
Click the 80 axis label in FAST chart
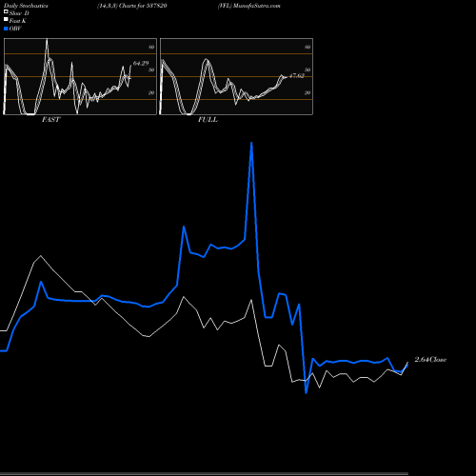point(151,47)
